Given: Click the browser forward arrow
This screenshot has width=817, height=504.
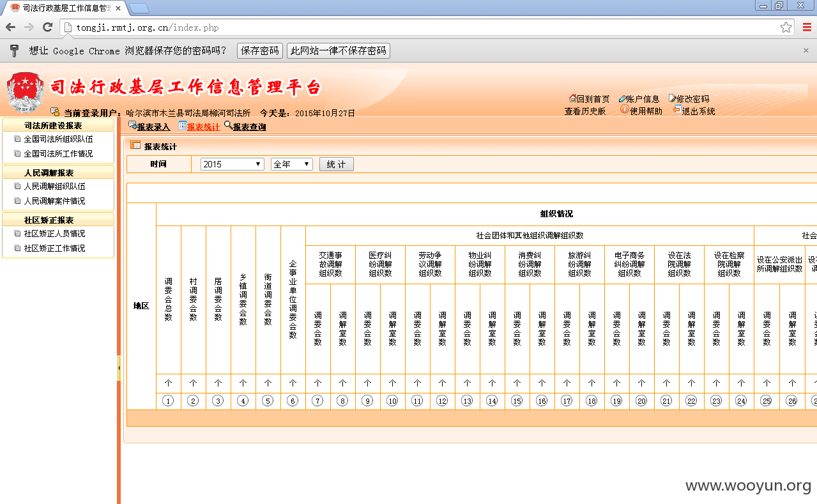Looking at the screenshot, I should [29, 27].
